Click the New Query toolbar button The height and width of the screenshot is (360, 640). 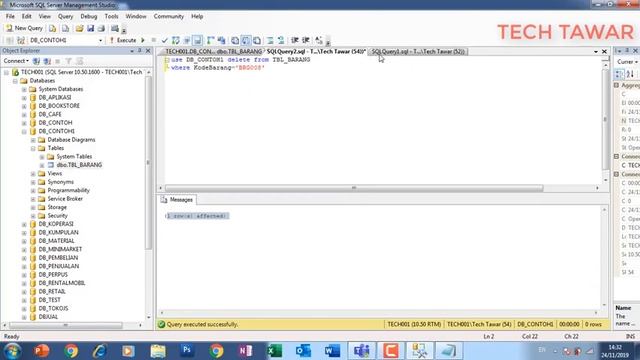(x=24, y=28)
